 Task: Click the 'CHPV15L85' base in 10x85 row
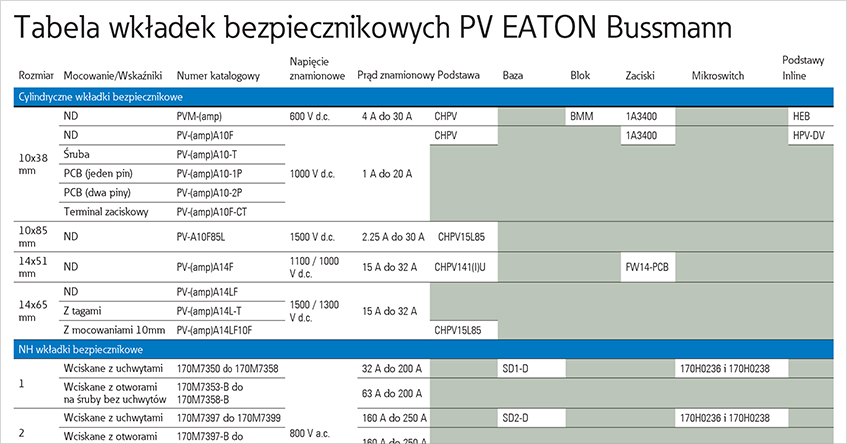coord(461,237)
